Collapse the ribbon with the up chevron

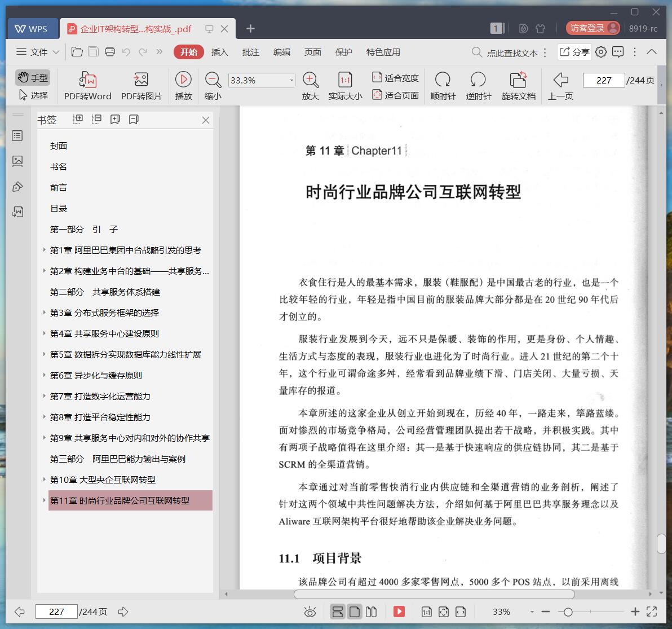tap(652, 51)
